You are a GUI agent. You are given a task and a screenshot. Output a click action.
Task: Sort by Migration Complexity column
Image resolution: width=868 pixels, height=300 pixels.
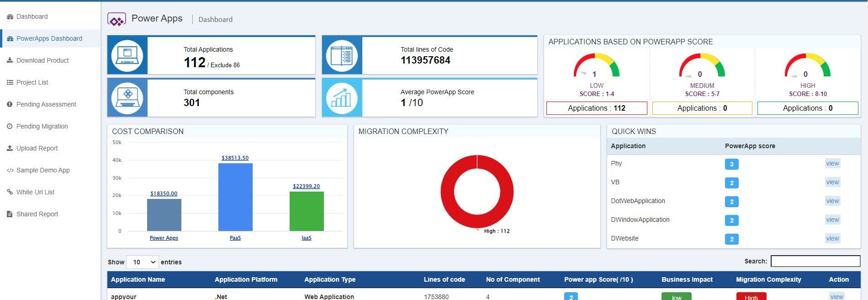click(x=768, y=279)
